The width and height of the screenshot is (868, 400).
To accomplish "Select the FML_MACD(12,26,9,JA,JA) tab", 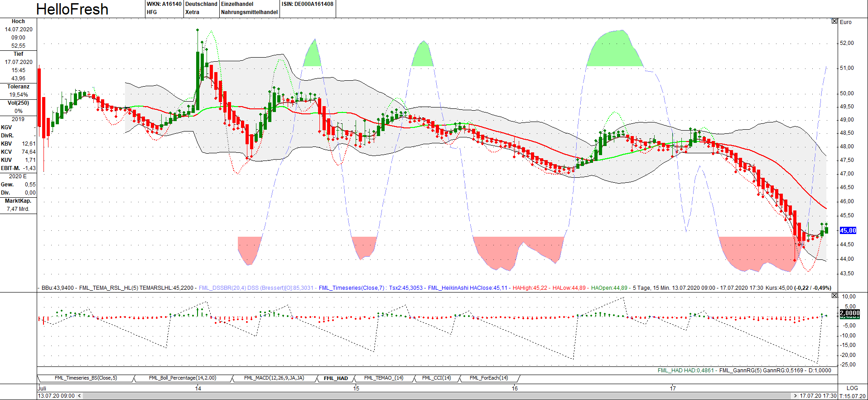I will click(x=274, y=378).
